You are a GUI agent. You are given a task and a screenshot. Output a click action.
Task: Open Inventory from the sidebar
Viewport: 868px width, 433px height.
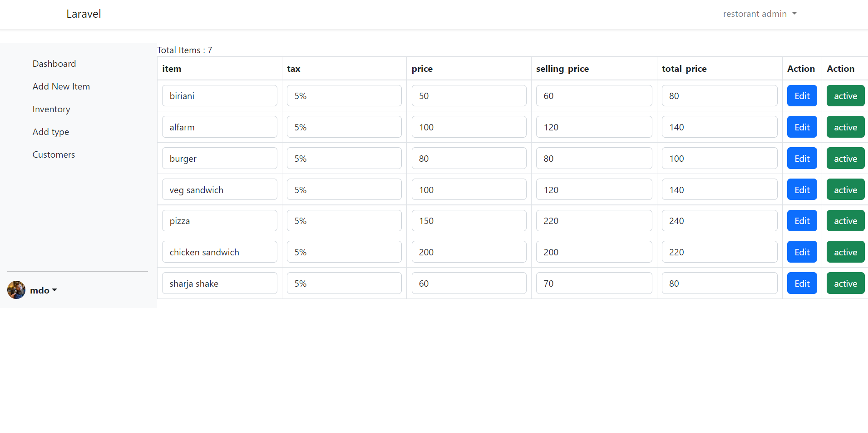tap(51, 109)
